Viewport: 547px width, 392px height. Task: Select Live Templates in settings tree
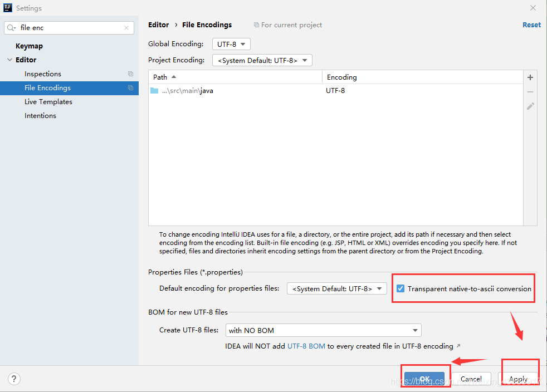[48, 102]
